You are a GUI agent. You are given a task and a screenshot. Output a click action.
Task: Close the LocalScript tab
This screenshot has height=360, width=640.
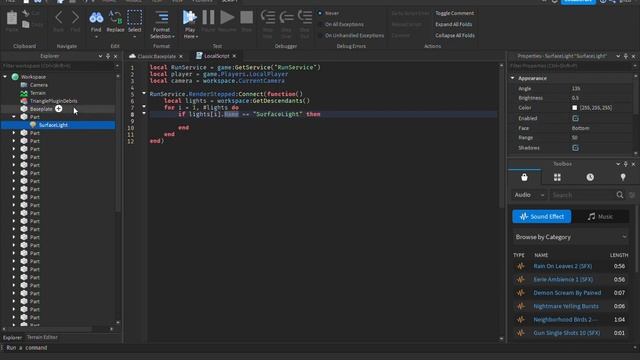(x=234, y=56)
